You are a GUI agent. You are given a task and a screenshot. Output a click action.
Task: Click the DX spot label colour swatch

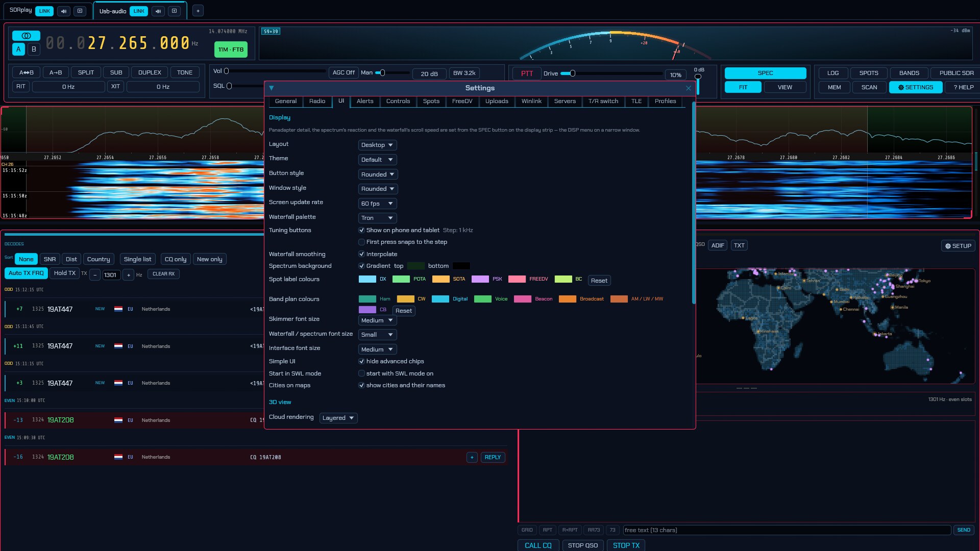click(x=367, y=280)
